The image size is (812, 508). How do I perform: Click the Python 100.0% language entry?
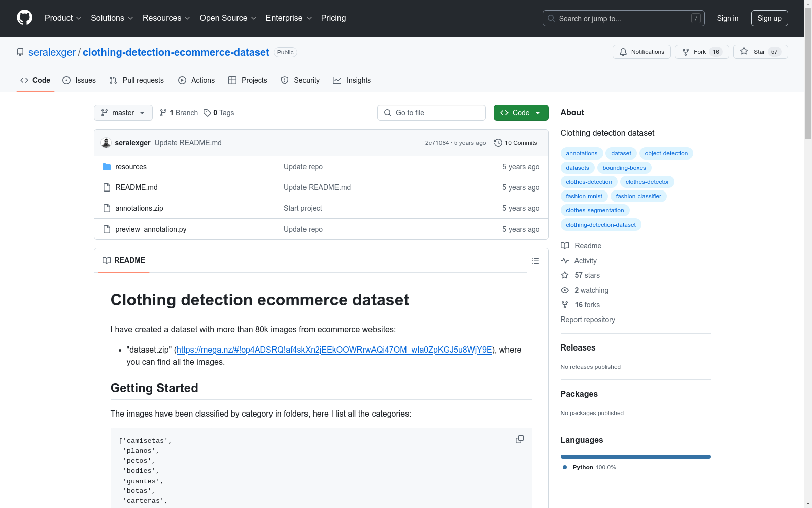(589, 467)
